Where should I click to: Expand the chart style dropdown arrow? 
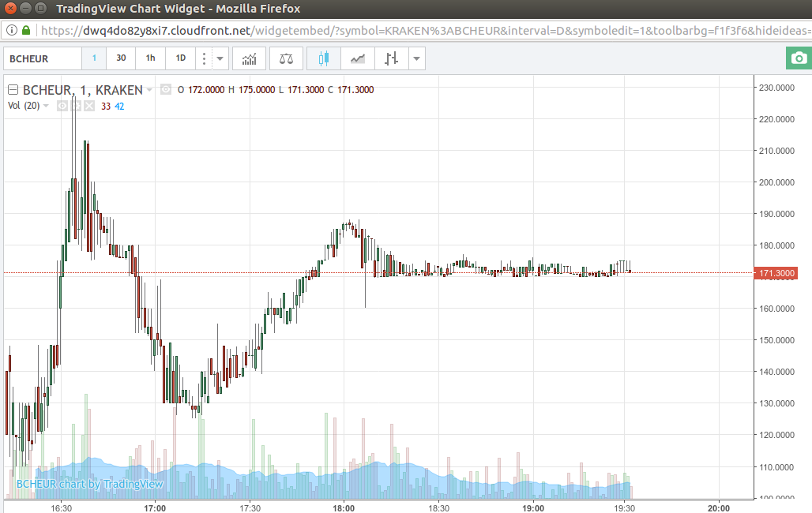tap(417, 58)
